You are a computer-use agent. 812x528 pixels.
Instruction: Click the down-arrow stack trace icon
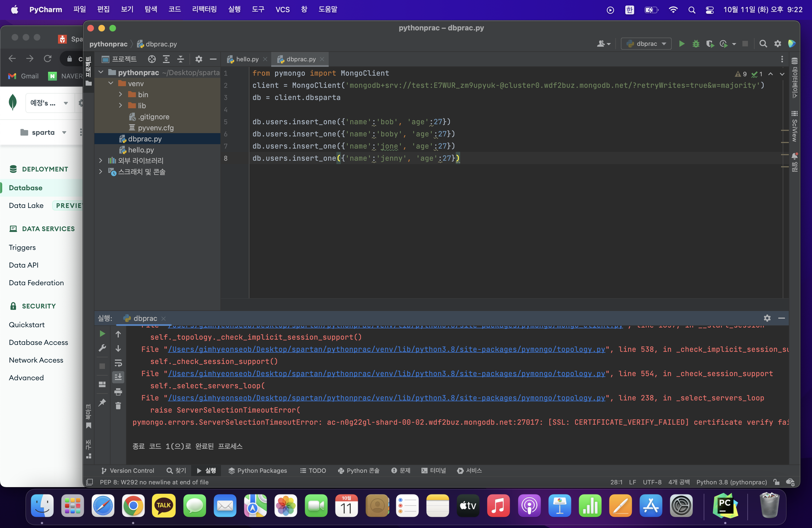click(118, 348)
